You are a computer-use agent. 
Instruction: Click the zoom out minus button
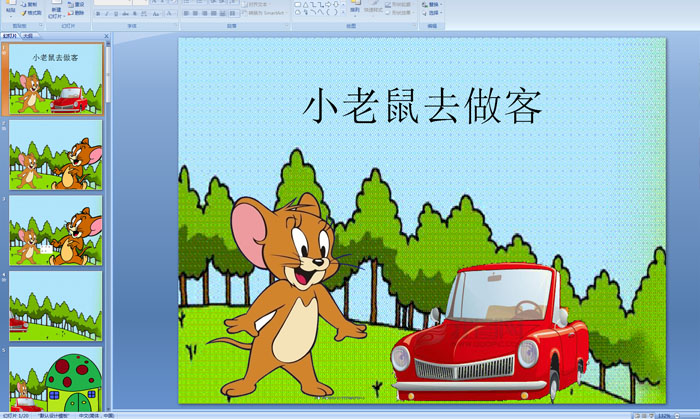coord(677,415)
